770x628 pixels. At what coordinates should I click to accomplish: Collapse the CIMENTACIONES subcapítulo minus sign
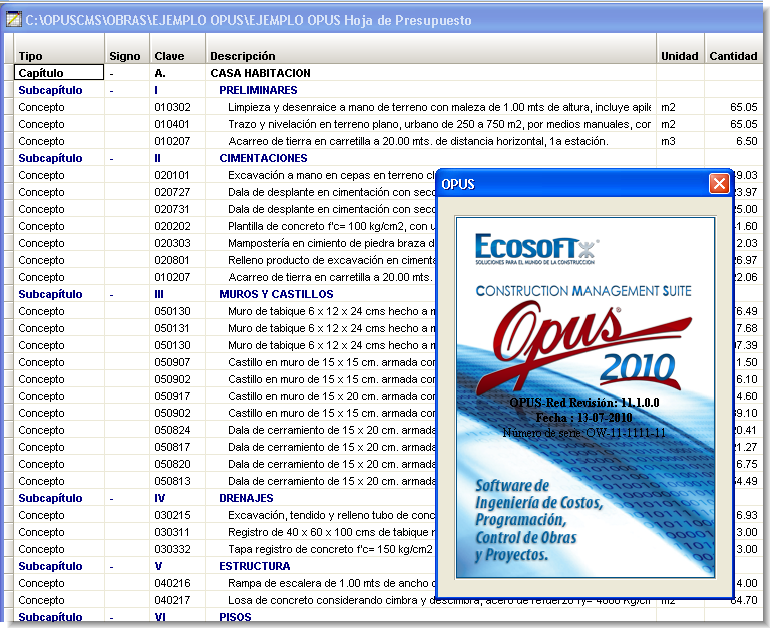[111, 159]
